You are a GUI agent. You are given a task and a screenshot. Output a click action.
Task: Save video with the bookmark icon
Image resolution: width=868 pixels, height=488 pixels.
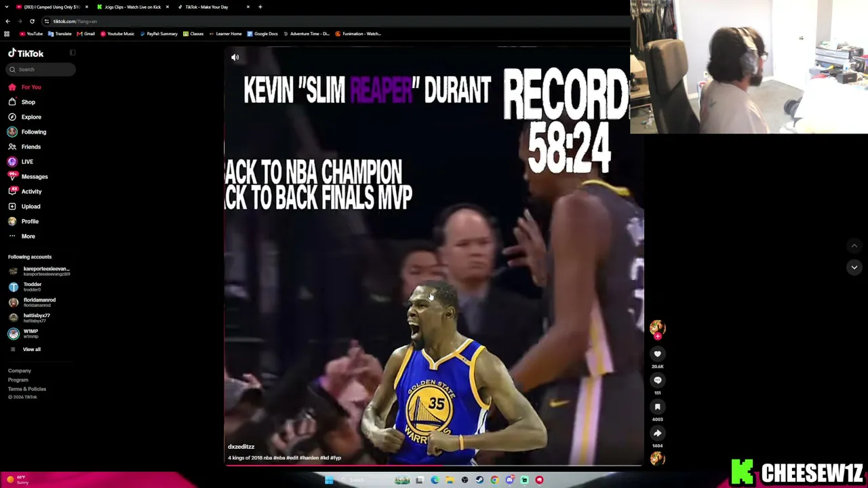657,407
